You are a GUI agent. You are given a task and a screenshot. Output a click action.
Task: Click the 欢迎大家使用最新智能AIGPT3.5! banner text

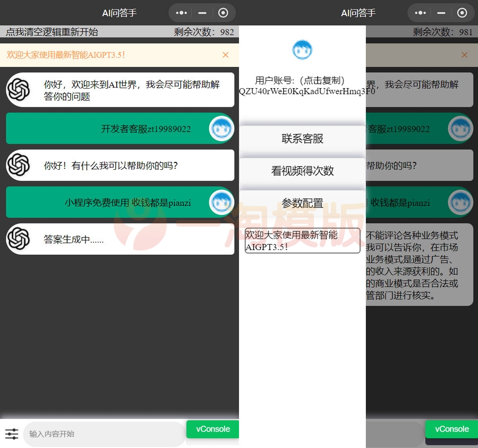(x=66, y=55)
